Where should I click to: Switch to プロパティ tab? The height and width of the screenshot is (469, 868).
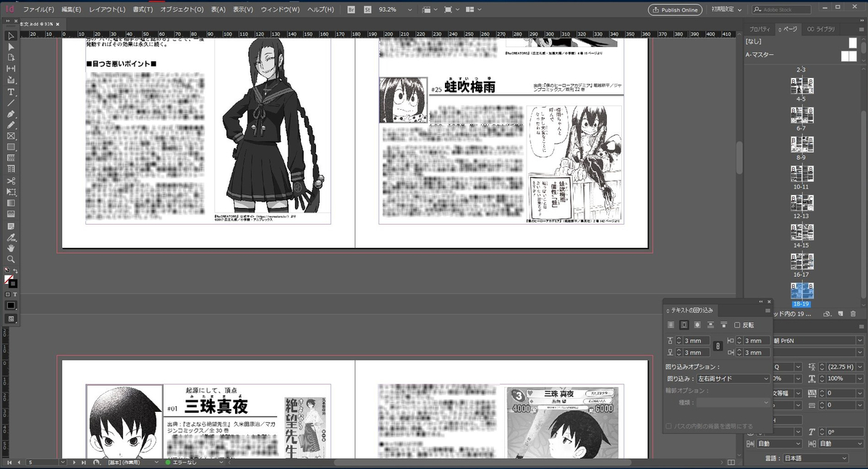click(759, 28)
